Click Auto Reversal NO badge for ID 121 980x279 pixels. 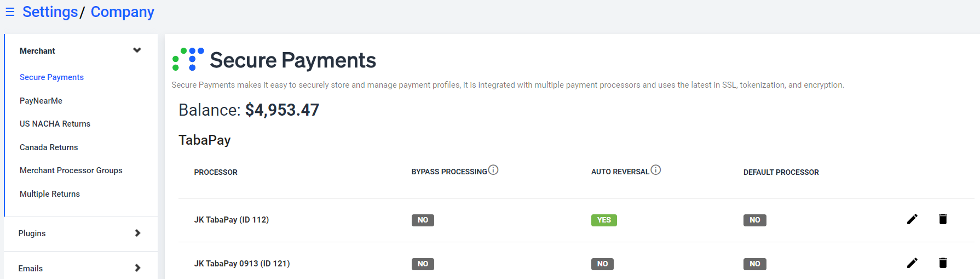click(x=602, y=264)
